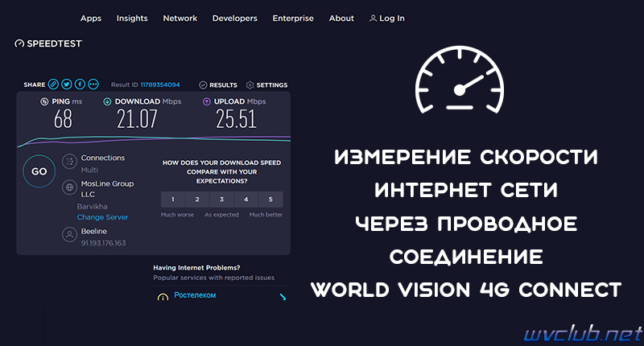
Task: Rate download speed as 4
Action: tap(246, 200)
